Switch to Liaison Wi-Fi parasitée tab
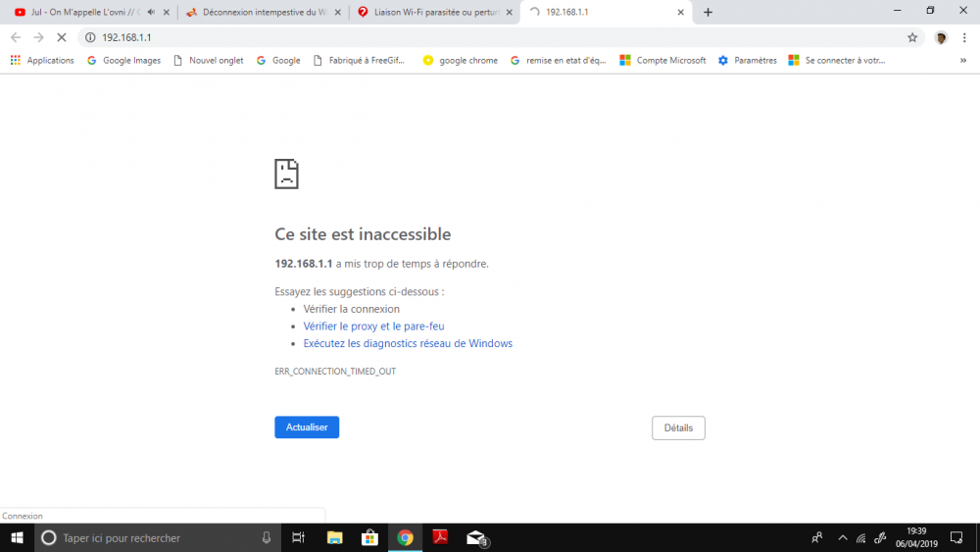The image size is (980, 552). pyautogui.click(x=434, y=12)
